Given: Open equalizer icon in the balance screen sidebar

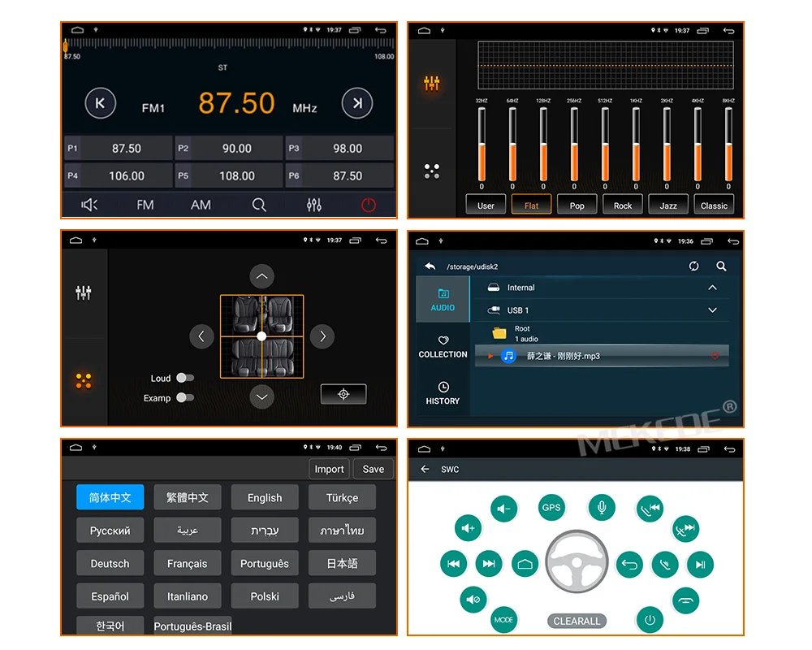Looking at the screenshot, I should point(84,292).
